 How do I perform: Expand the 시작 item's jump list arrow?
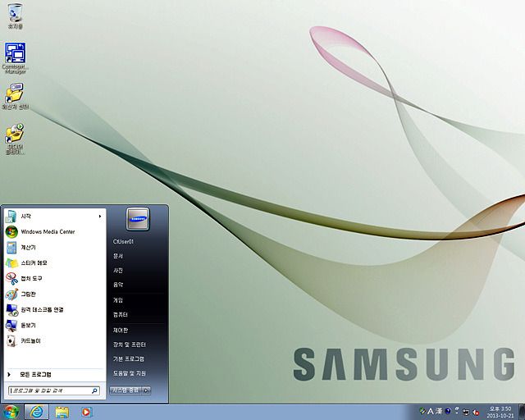point(100,217)
